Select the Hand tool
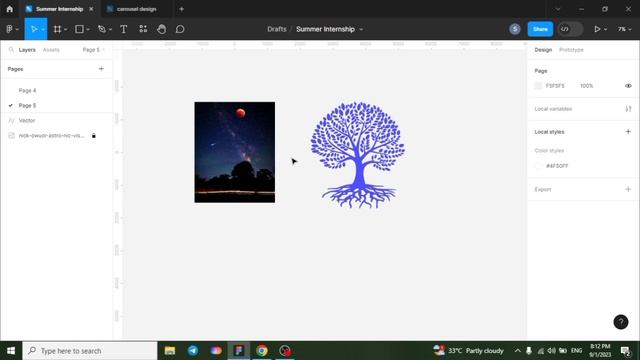The height and width of the screenshot is (360, 640). click(162, 29)
